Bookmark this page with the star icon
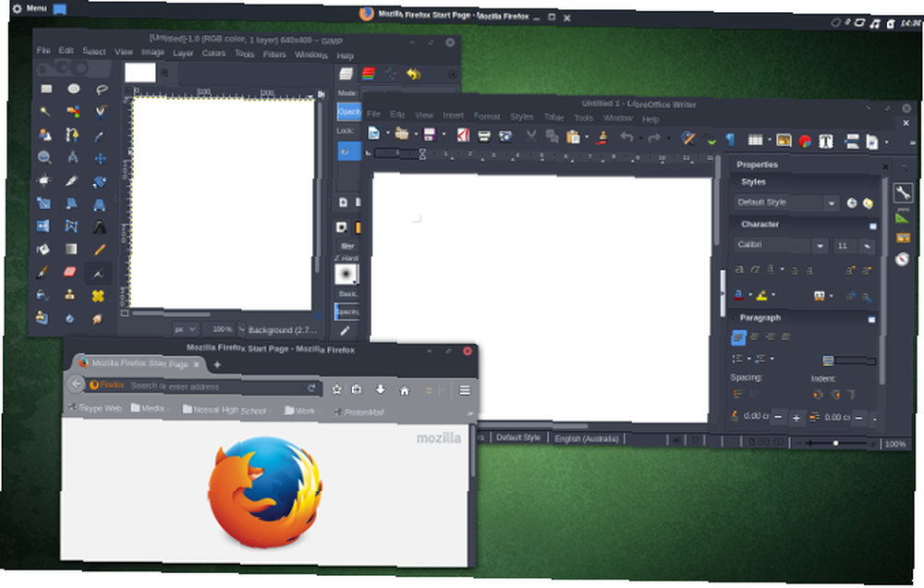 (x=336, y=389)
